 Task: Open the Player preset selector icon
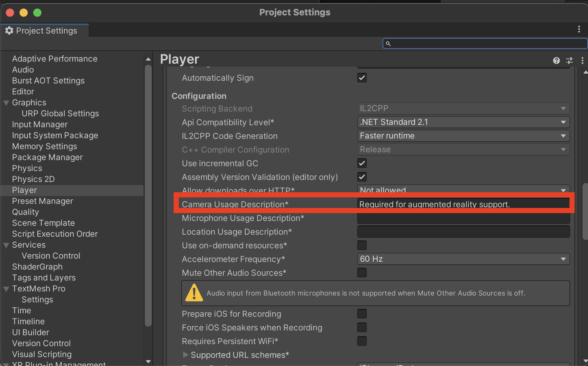click(570, 61)
